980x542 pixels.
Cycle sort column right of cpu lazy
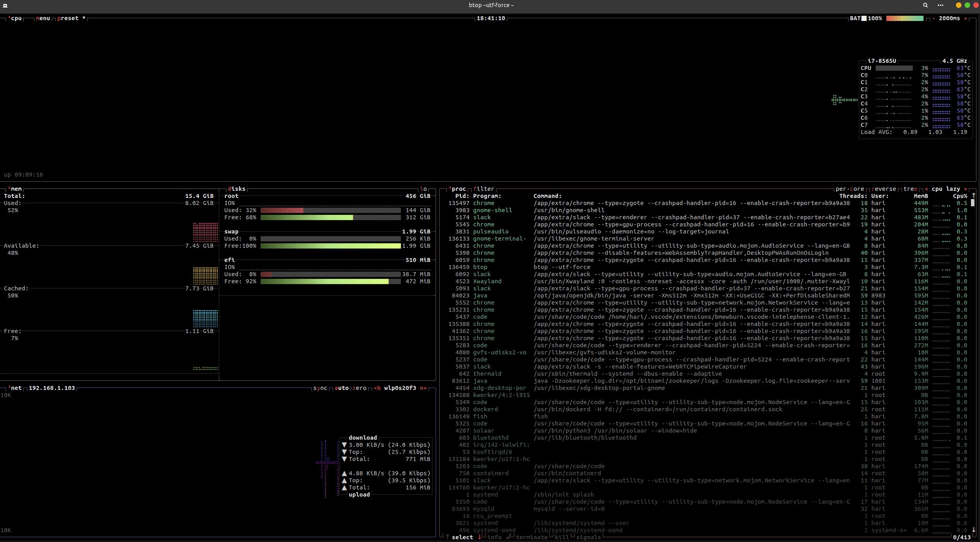click(x=965, y=189)
